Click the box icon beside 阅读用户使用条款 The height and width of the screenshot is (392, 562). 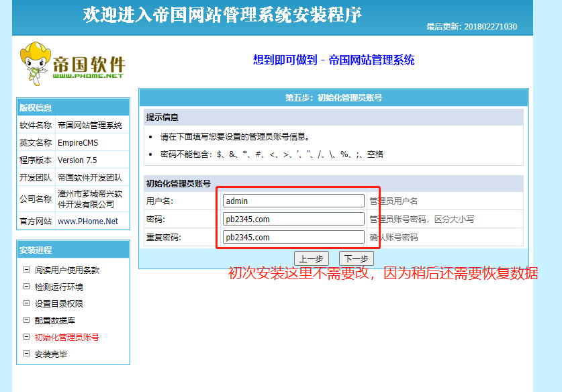click(x=27, y=269)
